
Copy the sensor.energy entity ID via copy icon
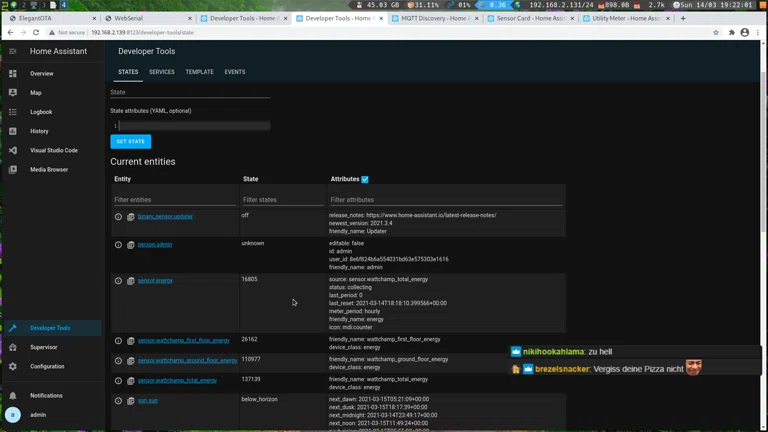point(130,281)
